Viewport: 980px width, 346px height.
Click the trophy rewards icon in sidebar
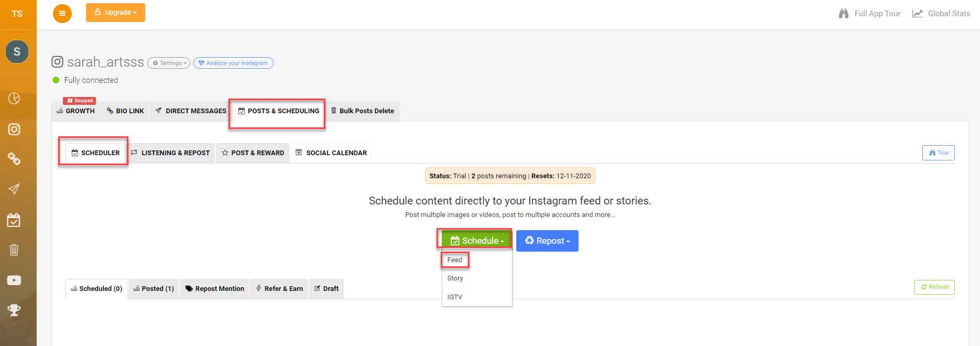coord(14,310)
